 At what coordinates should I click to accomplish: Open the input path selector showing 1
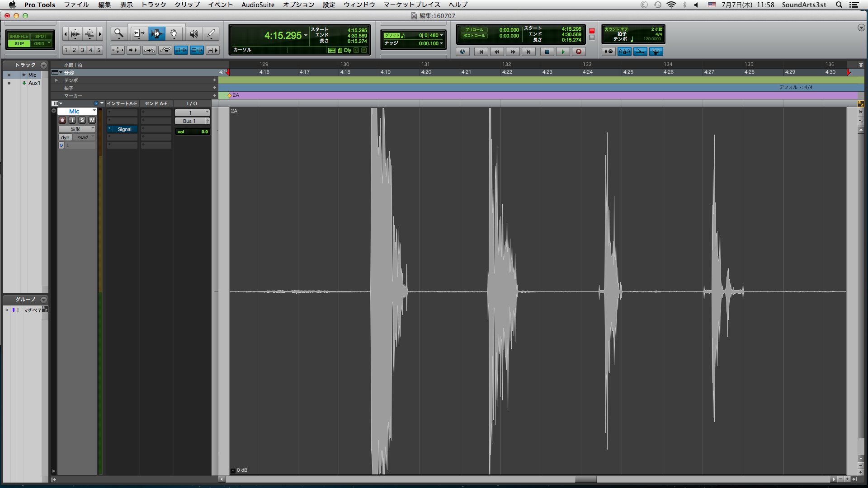192,113
